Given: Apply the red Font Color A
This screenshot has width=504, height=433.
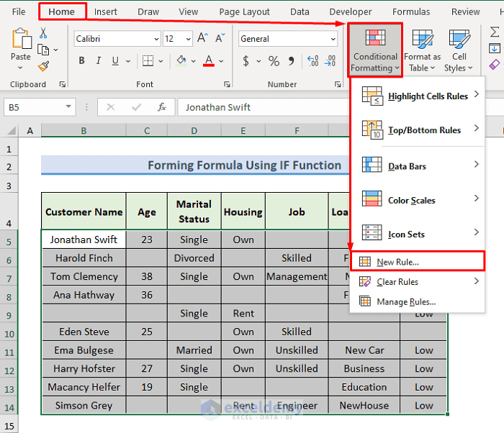Looking at the screenshot, I should (209, 60).
